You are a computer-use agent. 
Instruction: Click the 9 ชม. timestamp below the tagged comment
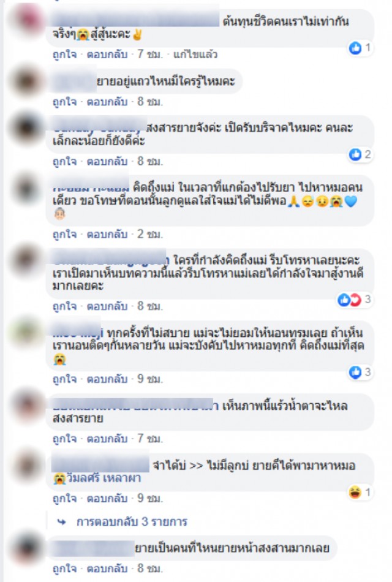(150, 498)
